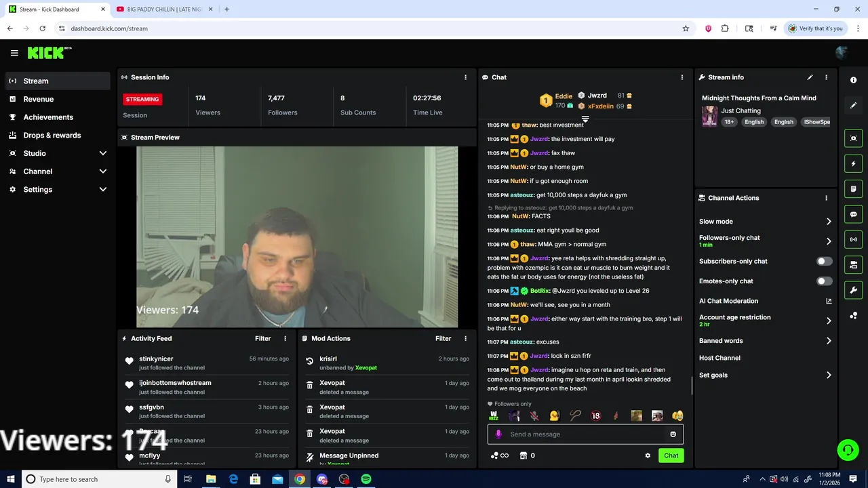Select Stream in the sidebar
Screen dimensions: 868x488
(x=57, y=81)
